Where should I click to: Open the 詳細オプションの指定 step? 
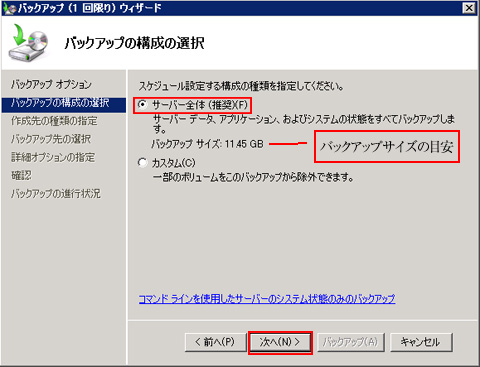[53, 157]
